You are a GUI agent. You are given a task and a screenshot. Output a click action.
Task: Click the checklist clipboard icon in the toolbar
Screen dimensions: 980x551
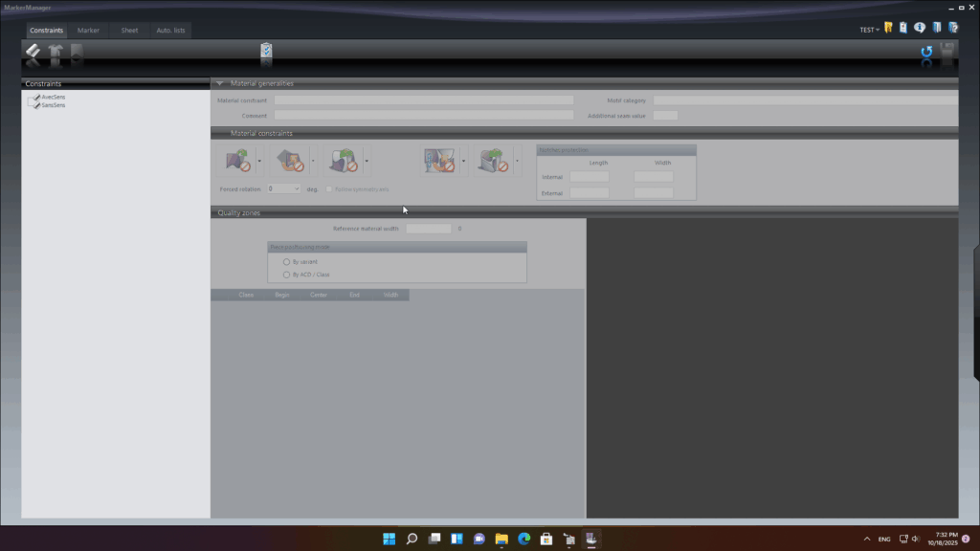click(266, 52)
